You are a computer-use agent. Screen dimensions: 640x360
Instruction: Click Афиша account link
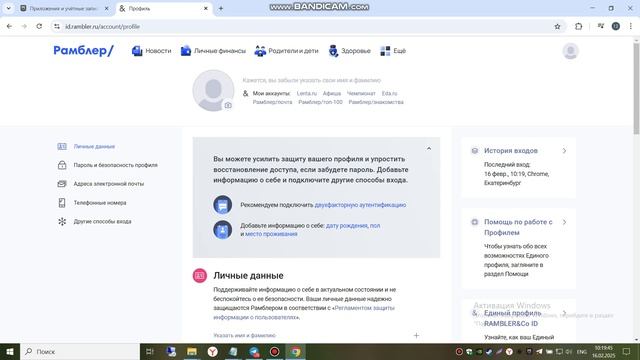click(332, 93)
